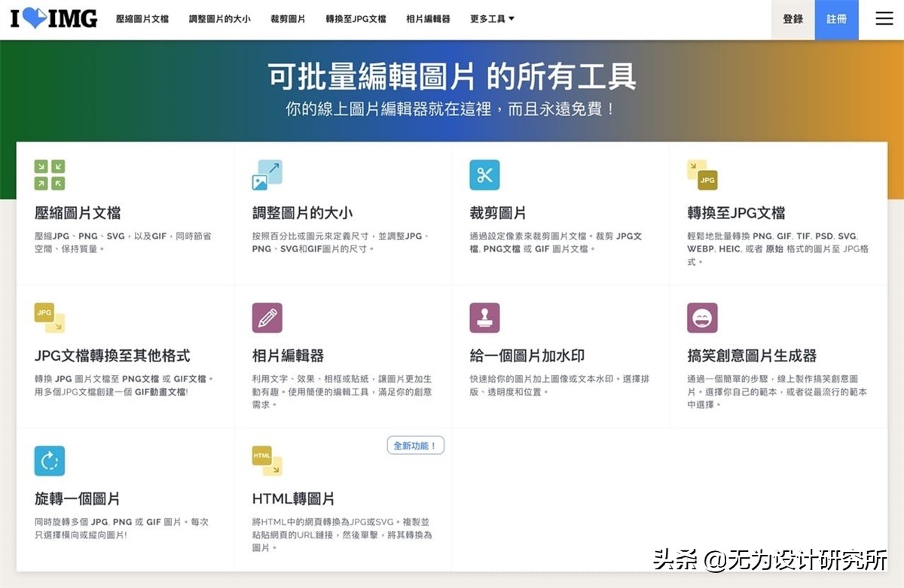Click the HTML to image icon
Image resolution: width=904 pixels, height=588 pixels.
267,461
